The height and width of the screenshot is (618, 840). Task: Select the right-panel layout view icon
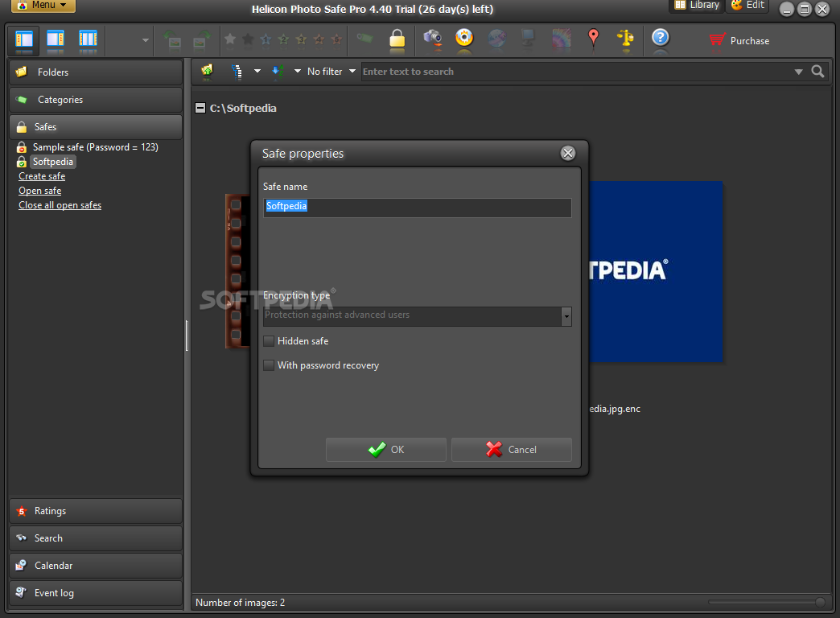56,39
